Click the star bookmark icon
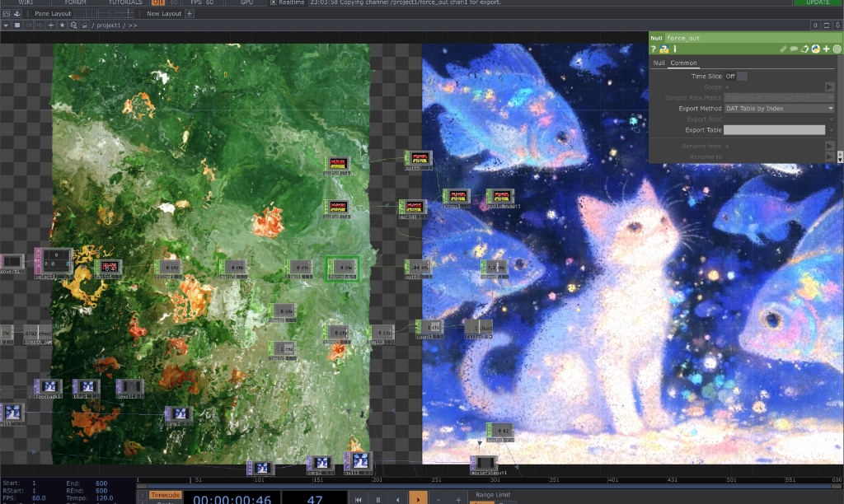Image resolution: width=844 pixels, height=504 pixels. pyautogui.click(x=63, y=26)
